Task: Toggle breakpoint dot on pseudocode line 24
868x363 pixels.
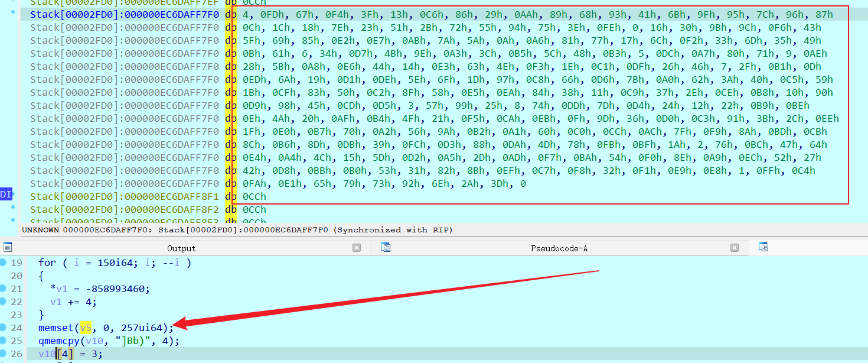Action: point(4,327)
